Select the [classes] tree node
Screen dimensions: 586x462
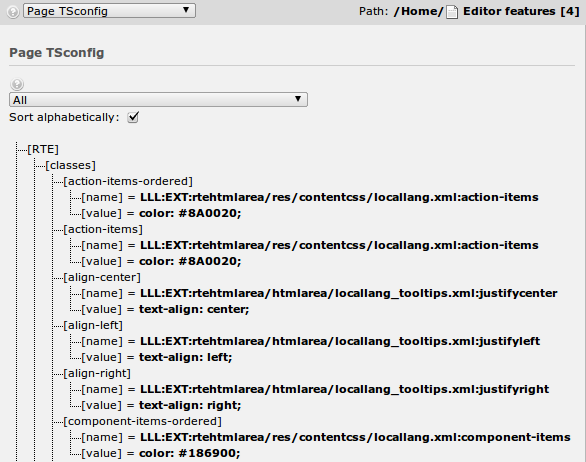click(x=71, y=166)
